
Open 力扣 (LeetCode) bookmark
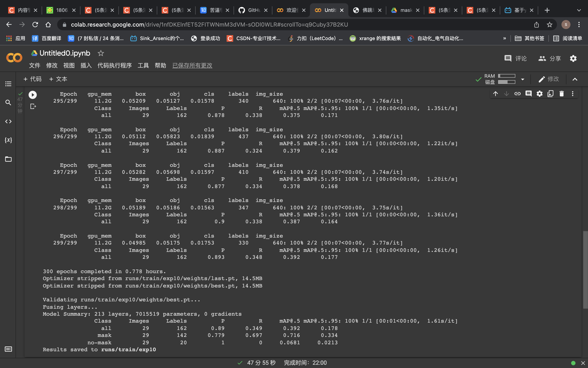click(315, 38)
